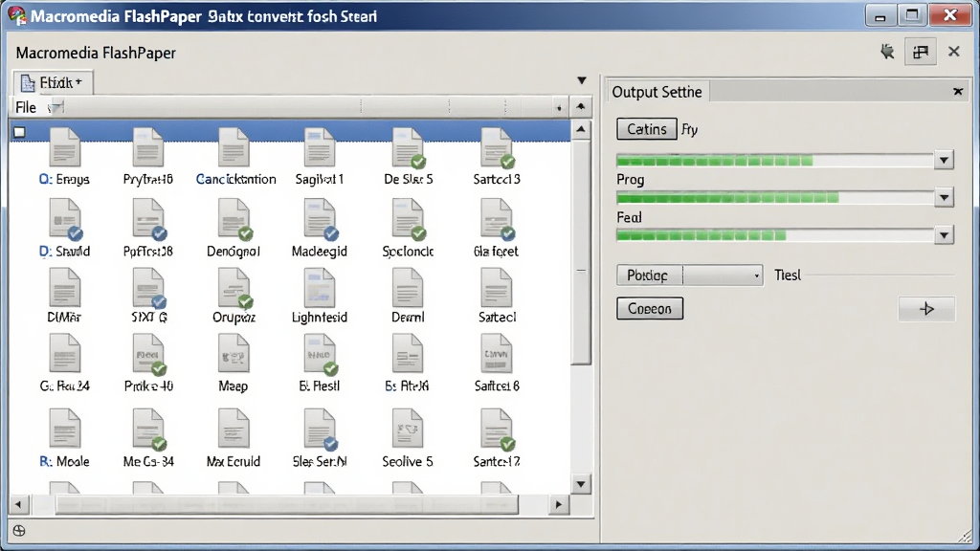Select the 'Dendgnol' document icon
Screen dimensions: 980x551
click(234, 219)
